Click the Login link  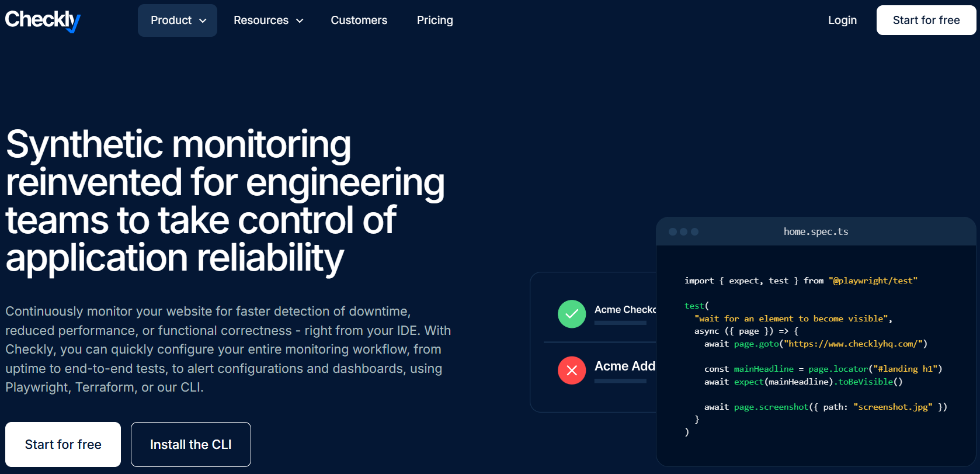842,20
